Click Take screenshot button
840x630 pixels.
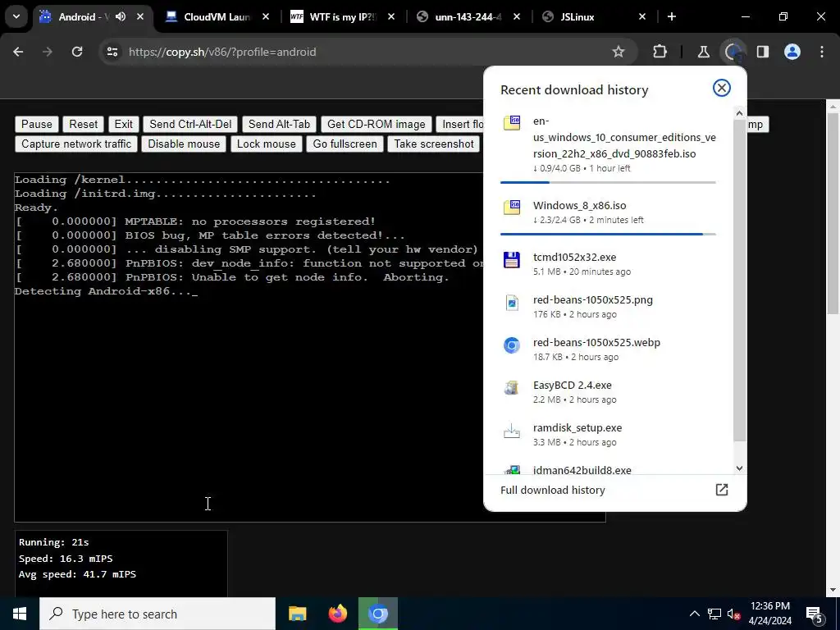pyautogui.click(x=434, y=144)
